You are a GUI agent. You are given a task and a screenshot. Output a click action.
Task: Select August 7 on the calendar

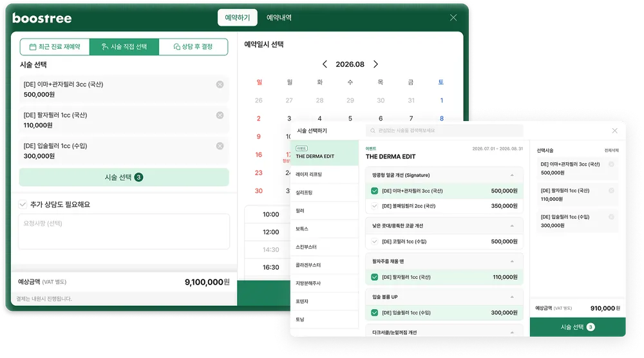[411, 118]
